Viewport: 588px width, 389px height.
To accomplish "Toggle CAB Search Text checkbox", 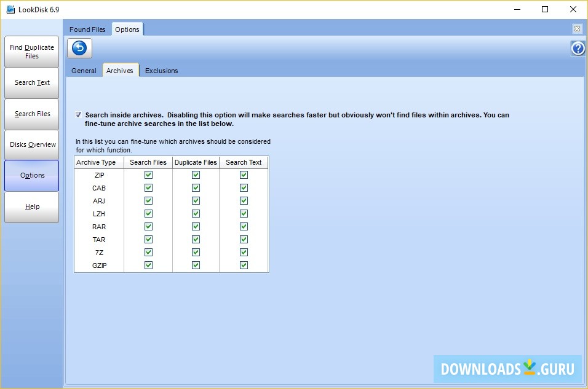I will click(x=244, y=188).
